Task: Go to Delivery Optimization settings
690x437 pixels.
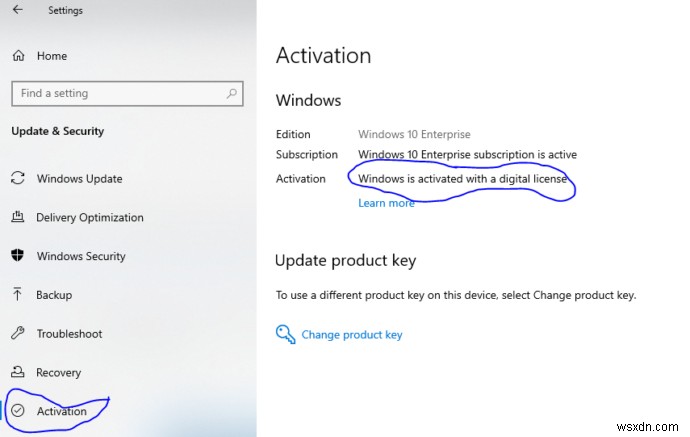Action: tap(90, 217)
